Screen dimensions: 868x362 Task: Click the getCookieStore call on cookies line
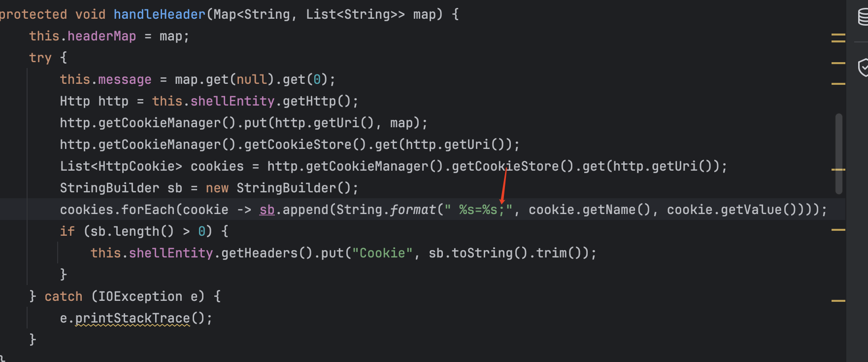(505, 166)
